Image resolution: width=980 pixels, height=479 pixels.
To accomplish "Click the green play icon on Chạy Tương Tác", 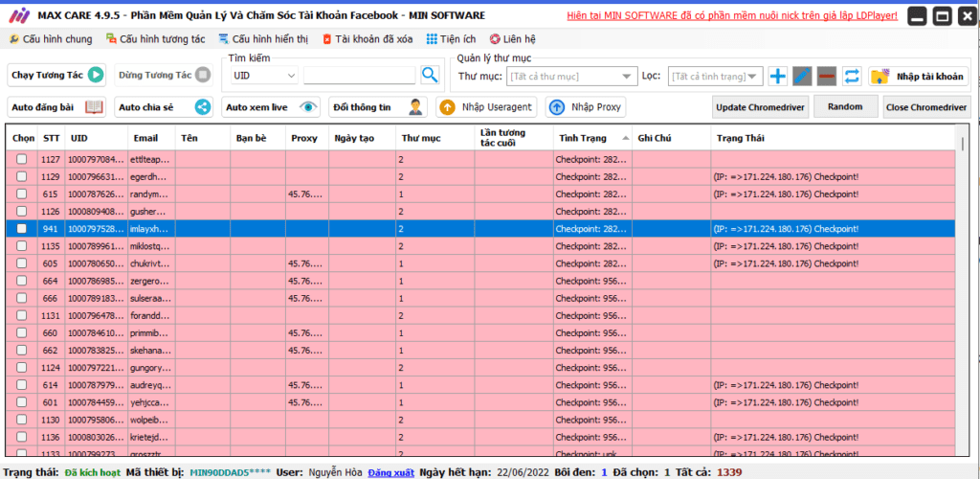I will tap(95, 75).
